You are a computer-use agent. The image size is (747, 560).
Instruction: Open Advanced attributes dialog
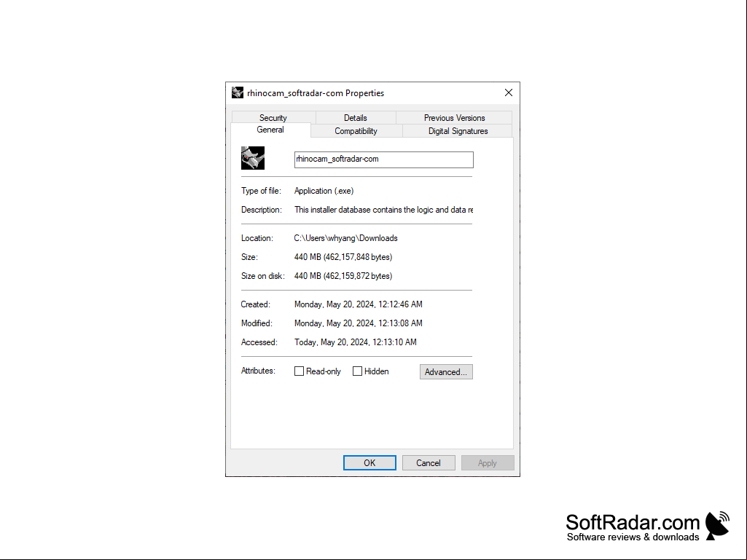click(x=446, y=372)
